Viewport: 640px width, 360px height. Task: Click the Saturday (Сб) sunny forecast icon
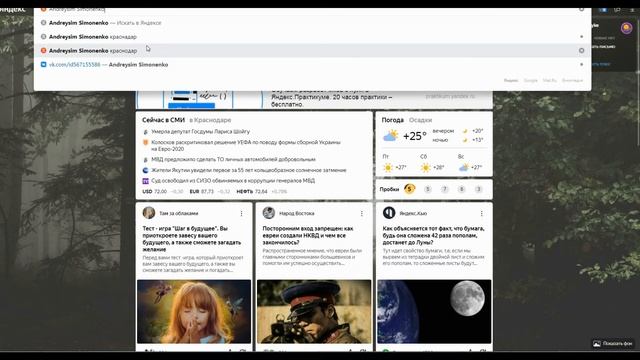[x=425, y=167]
